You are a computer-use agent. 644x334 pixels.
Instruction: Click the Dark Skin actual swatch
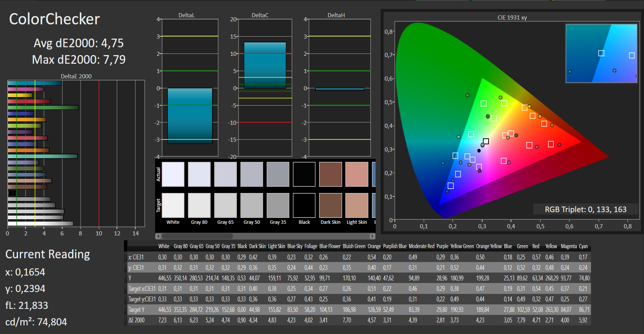[x=330, y=174]
